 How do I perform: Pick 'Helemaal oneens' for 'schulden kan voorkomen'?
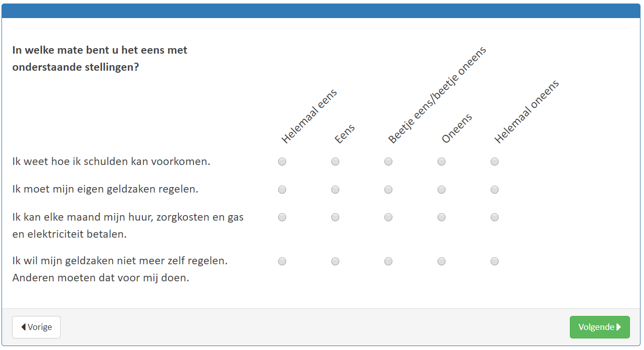pos(495,161)
